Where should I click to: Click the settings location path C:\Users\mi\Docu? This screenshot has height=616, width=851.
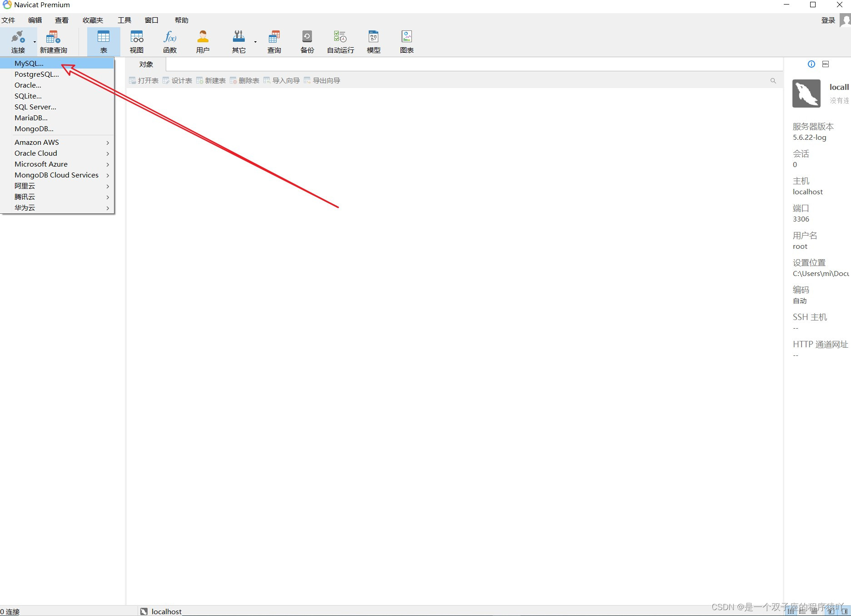[821, 273]
